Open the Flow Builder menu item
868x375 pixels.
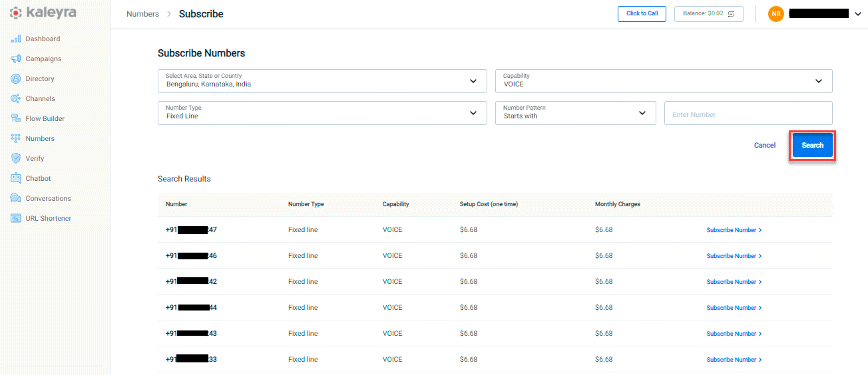(45, 118)
